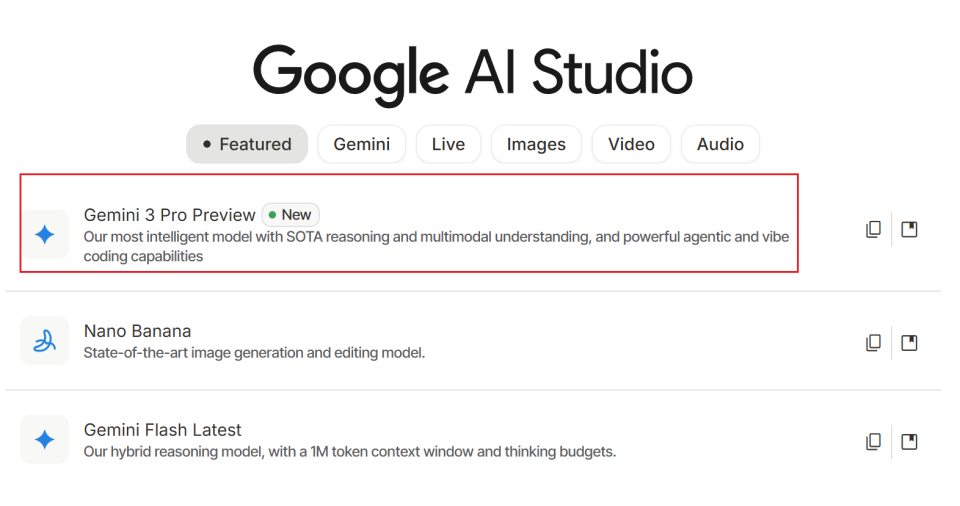Select the Gemini Flash Latest model title

click(x=162, y=430)
